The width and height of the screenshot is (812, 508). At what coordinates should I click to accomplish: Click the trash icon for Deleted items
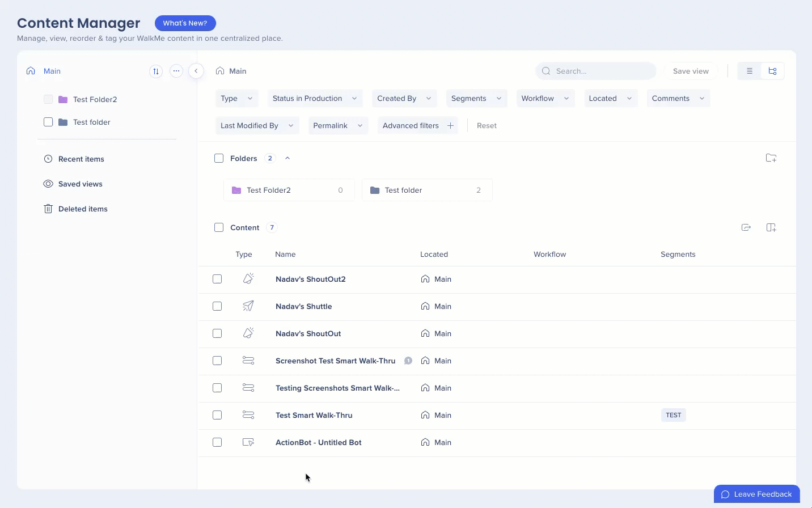48,209
